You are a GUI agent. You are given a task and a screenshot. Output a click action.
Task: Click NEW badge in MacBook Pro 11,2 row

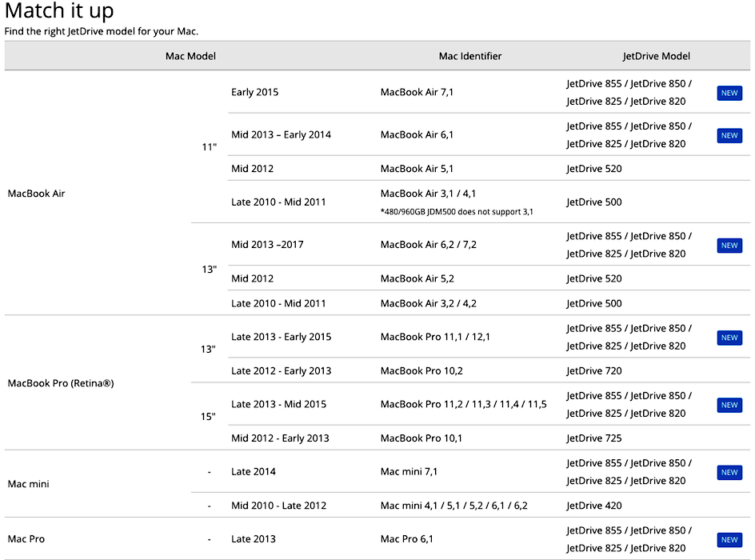click(x=729, y=405)
